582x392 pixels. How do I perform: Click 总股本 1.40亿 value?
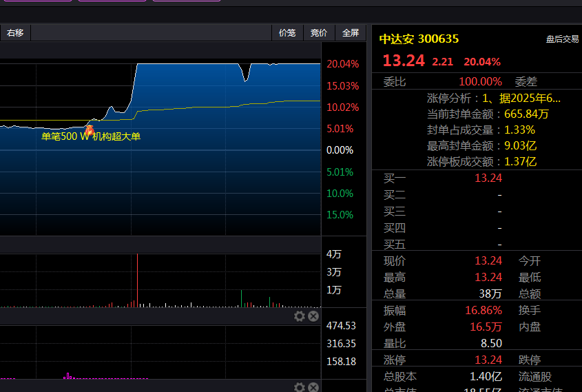tap(486, 377)
